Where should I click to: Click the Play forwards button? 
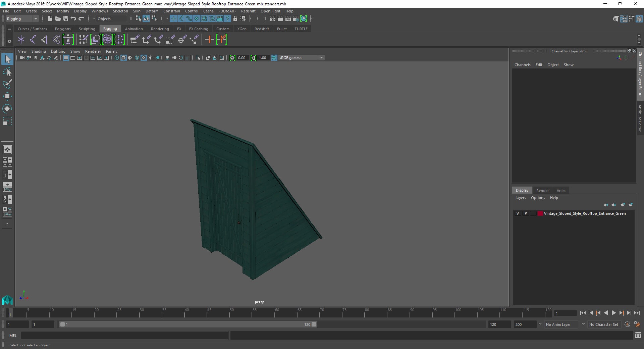pyautogui.click(x=613, y=313)
